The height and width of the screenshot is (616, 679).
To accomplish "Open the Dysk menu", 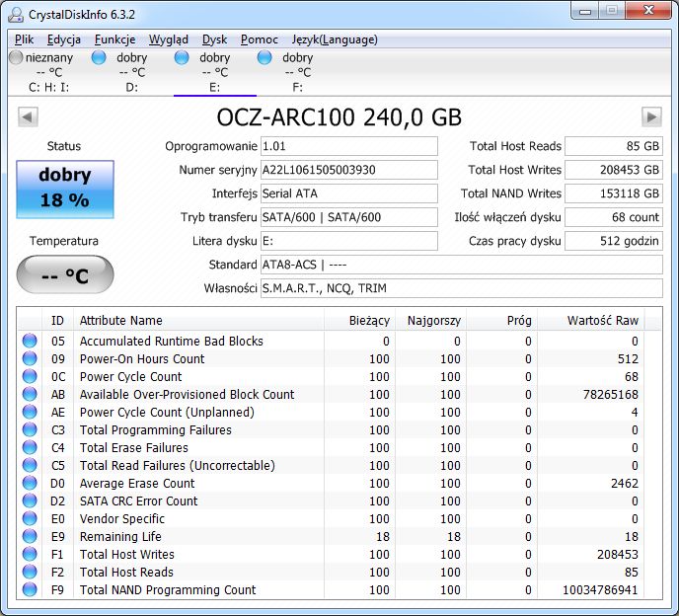I will pos(214,39).
